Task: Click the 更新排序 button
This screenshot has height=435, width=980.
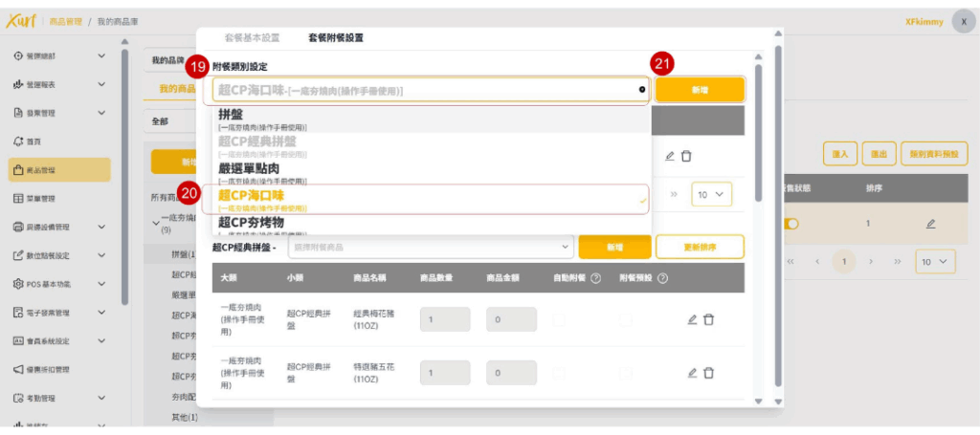Action: (x=700, y=247)
